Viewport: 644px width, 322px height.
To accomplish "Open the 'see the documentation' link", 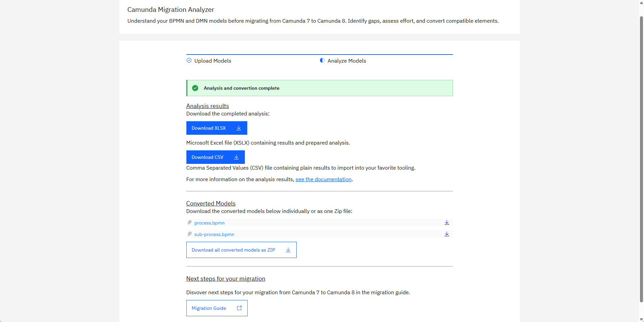I will click(x=323, y=179).
